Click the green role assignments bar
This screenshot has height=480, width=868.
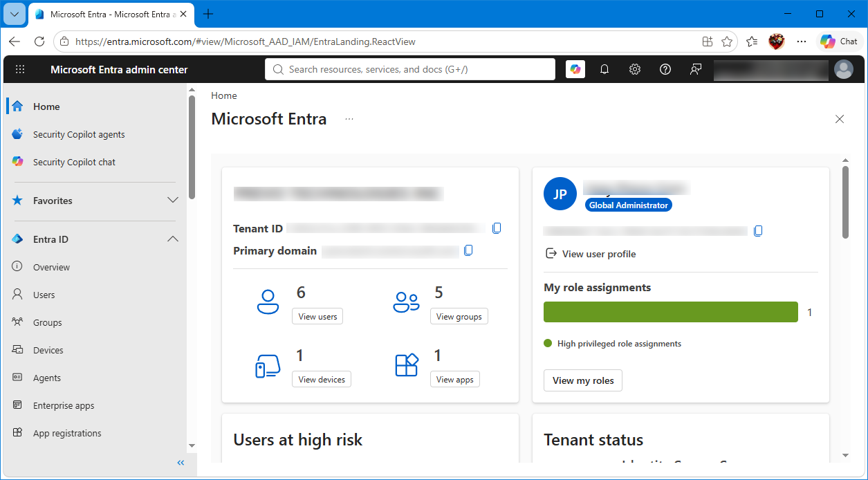pos(671,312)
